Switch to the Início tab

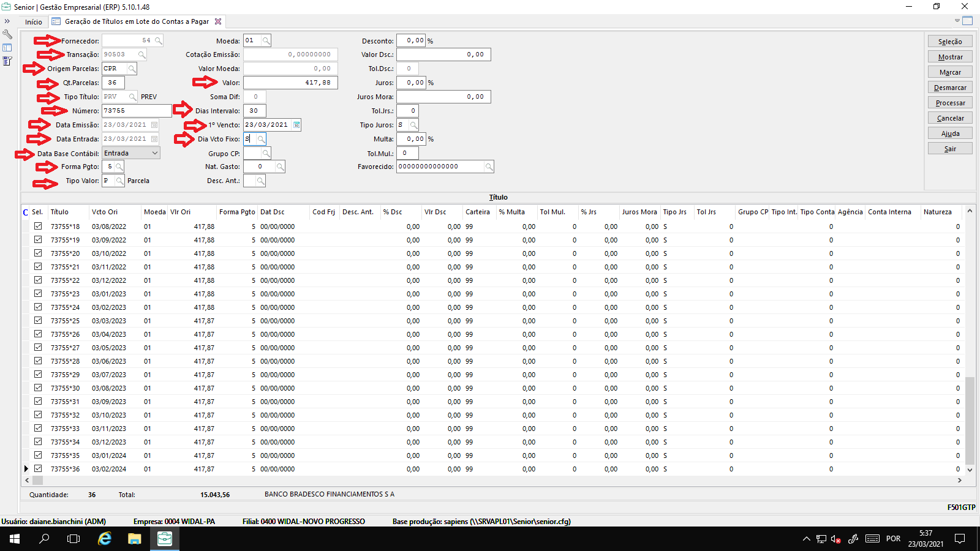(x=34, y=22)
